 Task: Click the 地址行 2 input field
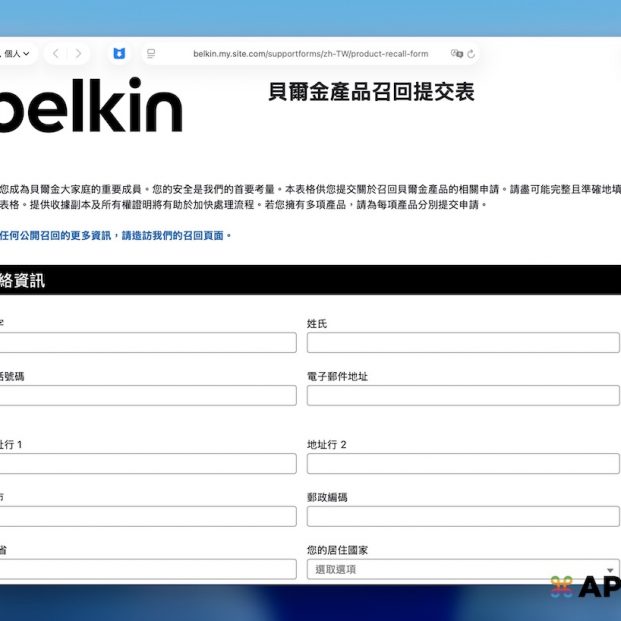[462, 464]
